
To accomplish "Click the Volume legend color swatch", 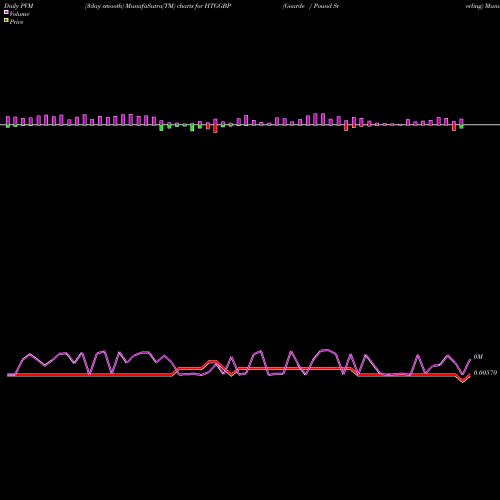I will [6, 12].
